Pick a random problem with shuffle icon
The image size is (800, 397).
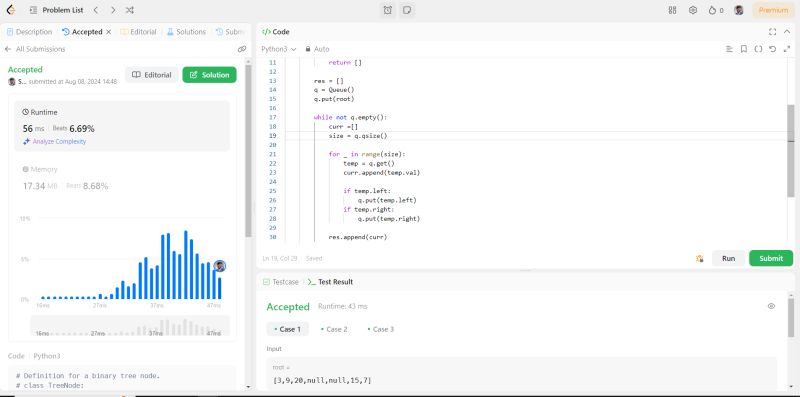click(130, 10)
